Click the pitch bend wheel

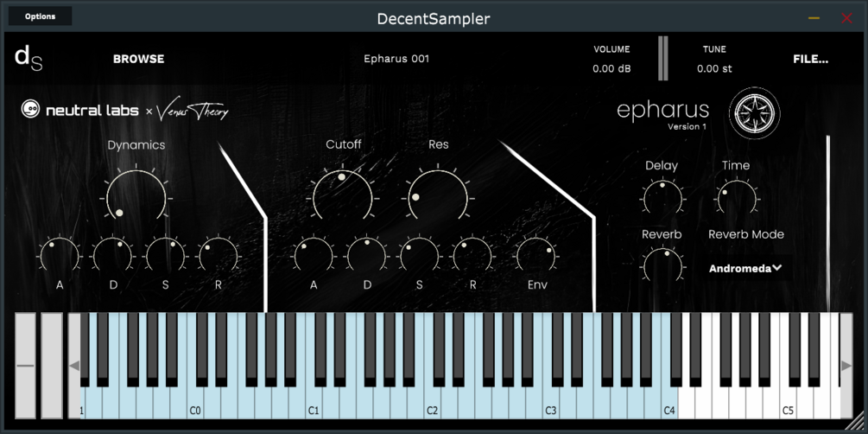coord(25,366)
